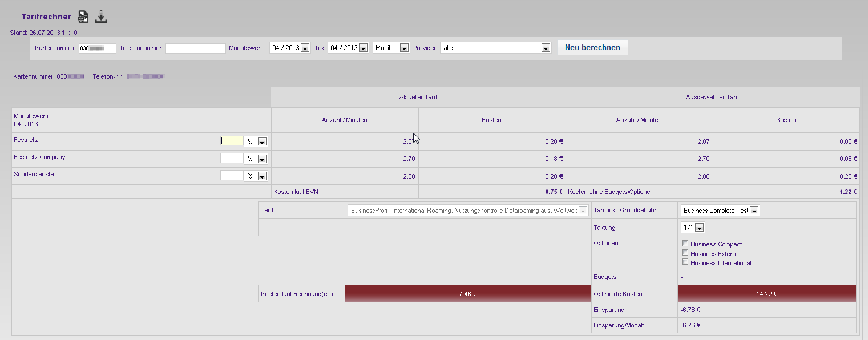This screenshot has height=340, width=868.
Task: Tick the Business International checkbox
Action: pyautogui.click(x=685, y=262)
